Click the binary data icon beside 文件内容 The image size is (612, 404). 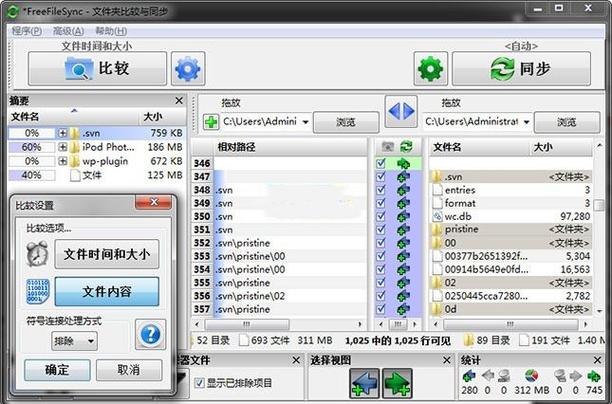(x=37, y=291)
